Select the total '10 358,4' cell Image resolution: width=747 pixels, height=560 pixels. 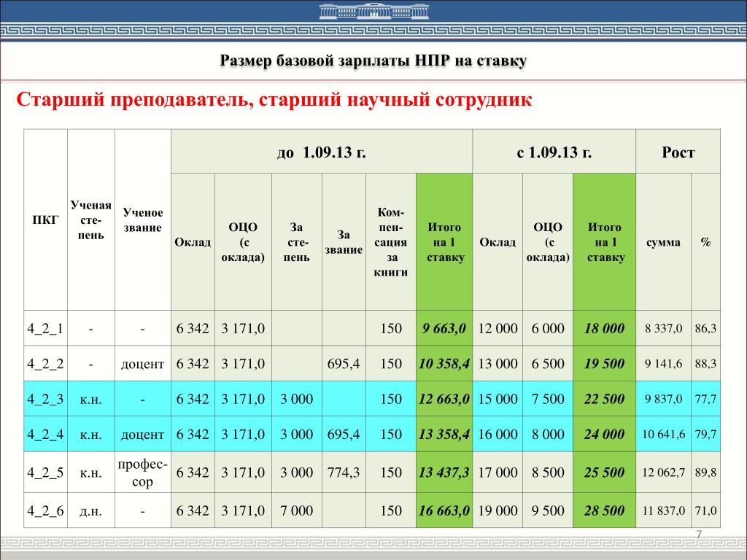click(444, 364)
